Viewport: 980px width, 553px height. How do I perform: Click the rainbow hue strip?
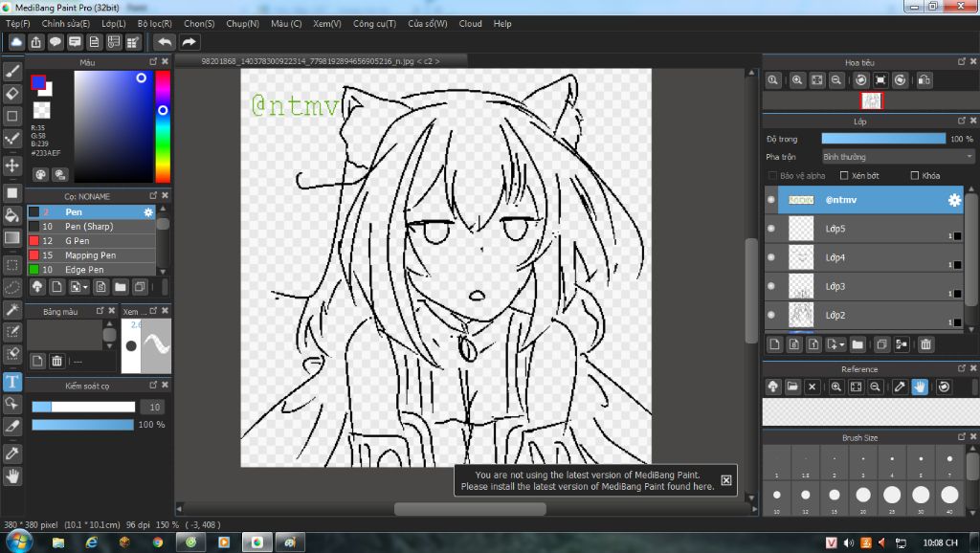[x=163, y=126]
